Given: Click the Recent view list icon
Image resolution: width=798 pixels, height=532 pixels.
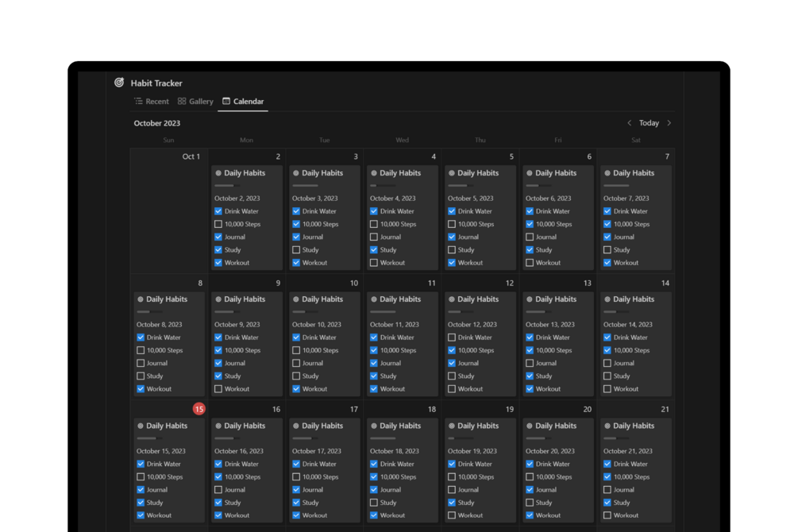Looking at the screenshot, I should [138, 102].
